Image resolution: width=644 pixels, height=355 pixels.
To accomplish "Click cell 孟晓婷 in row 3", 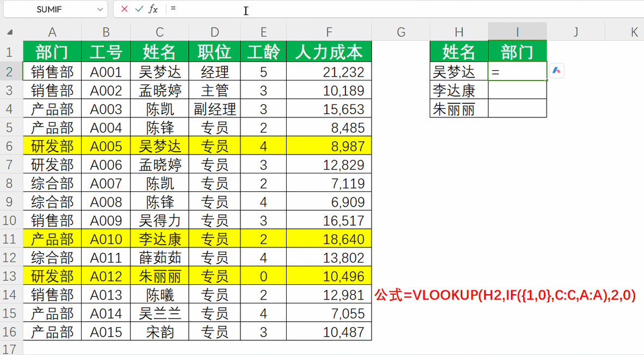I will pos(160,90).
